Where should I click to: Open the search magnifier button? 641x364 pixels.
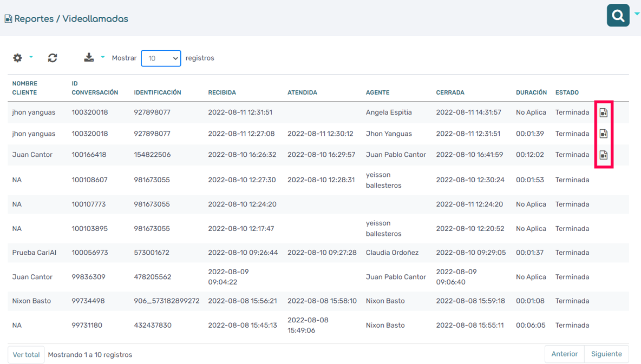[x=618, y=16]
